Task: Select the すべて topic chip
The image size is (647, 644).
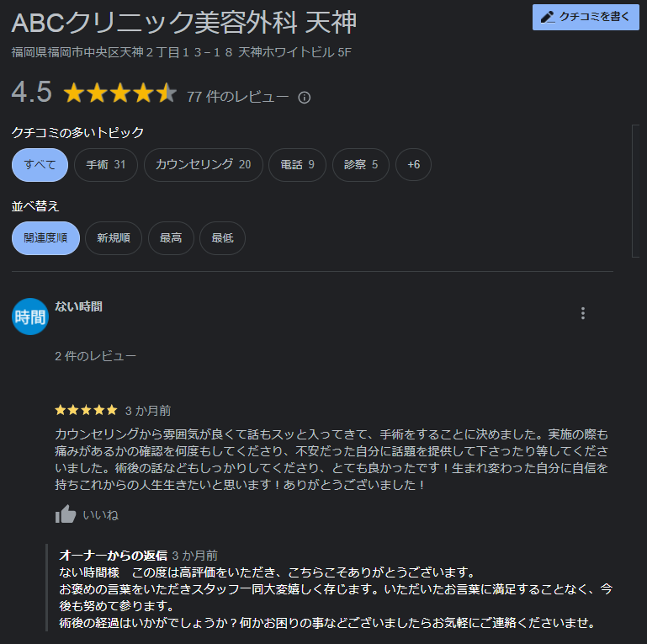Action: coord(40,165)
